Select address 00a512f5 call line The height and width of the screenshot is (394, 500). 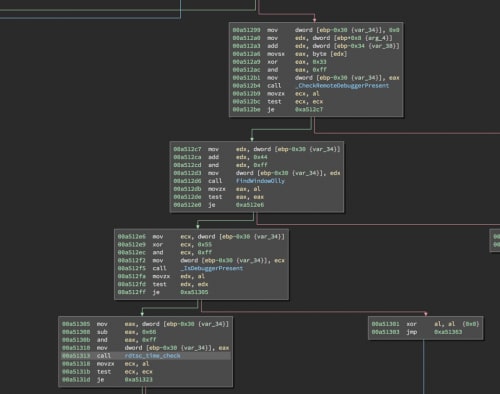[132, 268]
